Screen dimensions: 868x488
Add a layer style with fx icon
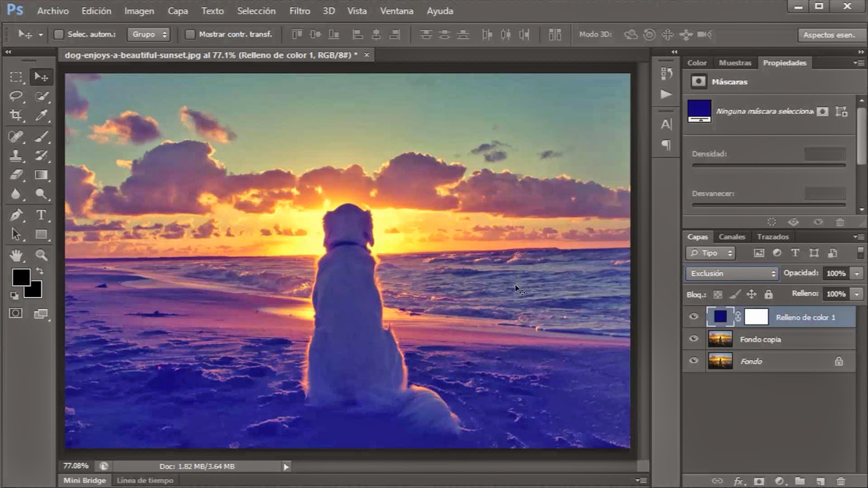(738, 481)
